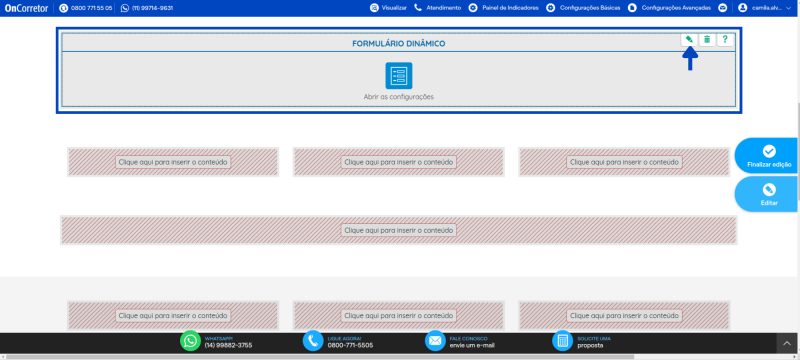The width and height of the screenshot is (800, 360).
Task: Open the Visualizar menu item
Action: (x=388, y=8)
